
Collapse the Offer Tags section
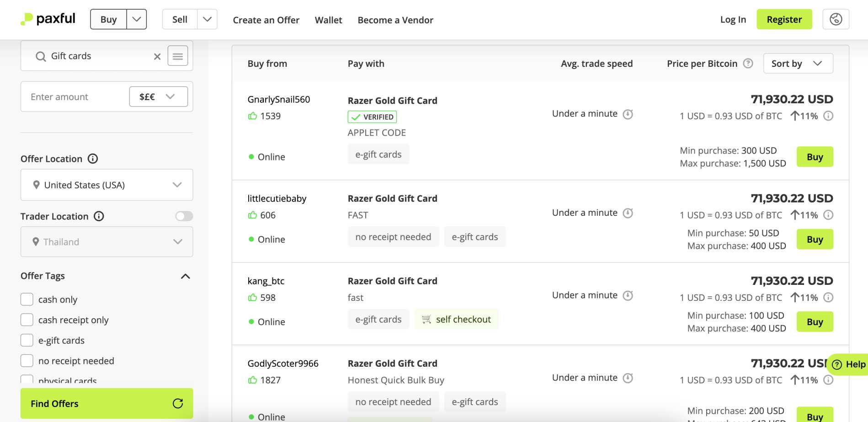185,276
